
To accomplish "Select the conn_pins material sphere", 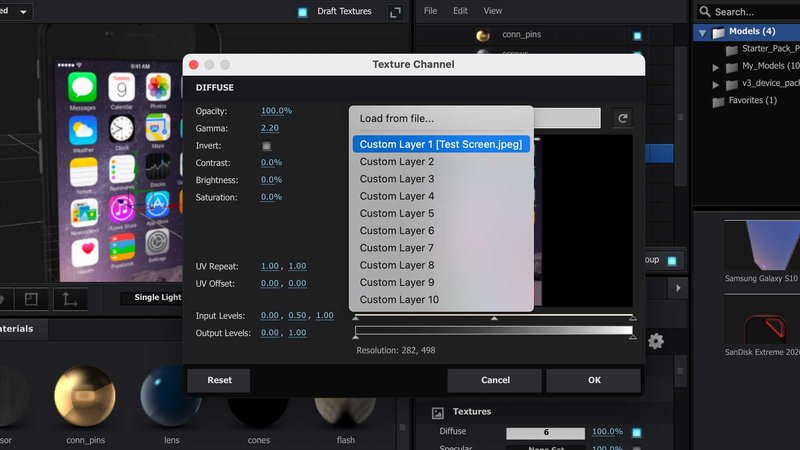I will (x=85, y=396).
